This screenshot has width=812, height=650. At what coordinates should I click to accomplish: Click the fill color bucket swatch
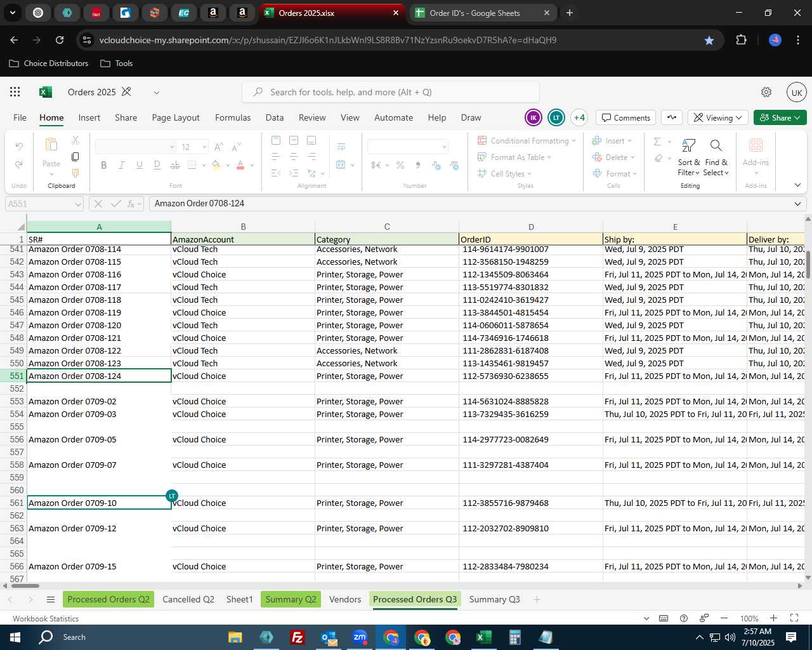[216, 165]
